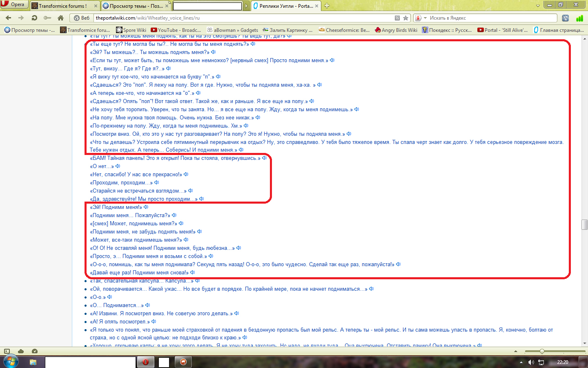Click the password wand key icon

pyautogui.click(x=47, y=18)
